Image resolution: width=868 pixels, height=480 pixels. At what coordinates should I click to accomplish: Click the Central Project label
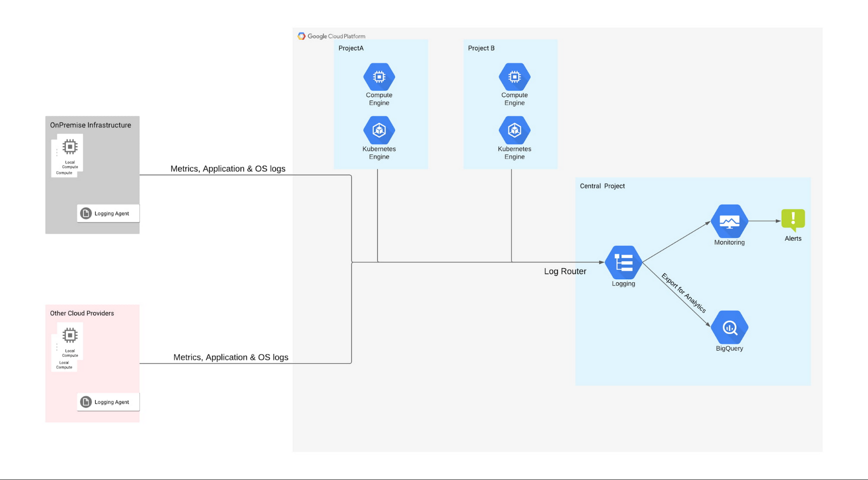coord(602,186)
